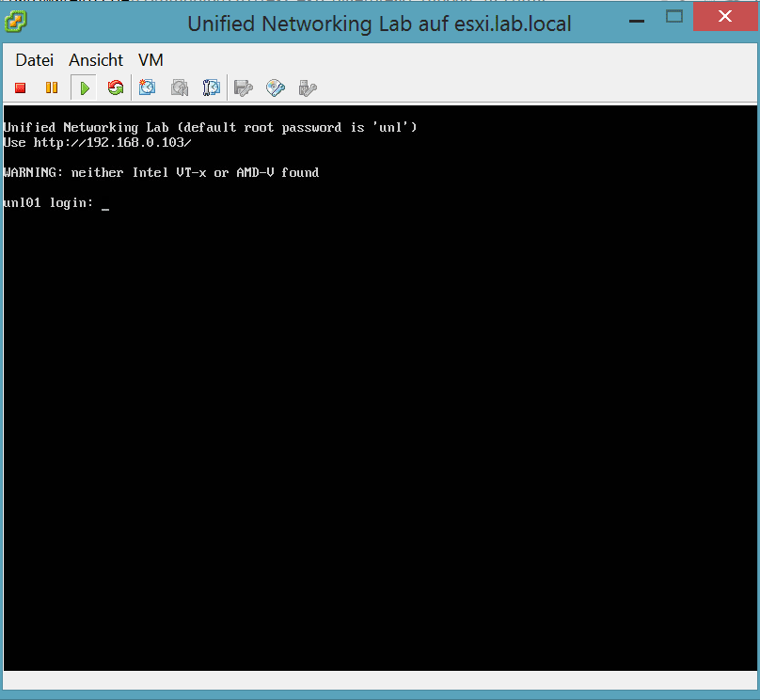The width and height of the screenshot is (760, 700).
Task: Suspend the VM with the pause icon
Action: 52,87
